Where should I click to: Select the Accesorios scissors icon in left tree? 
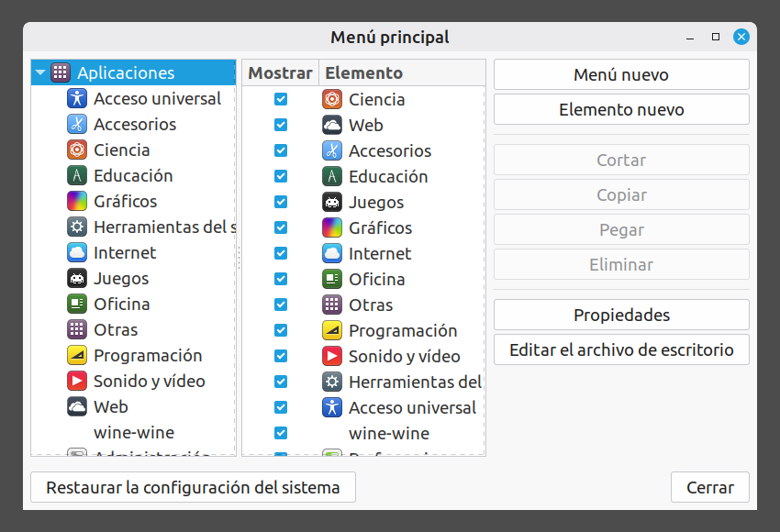77,125
